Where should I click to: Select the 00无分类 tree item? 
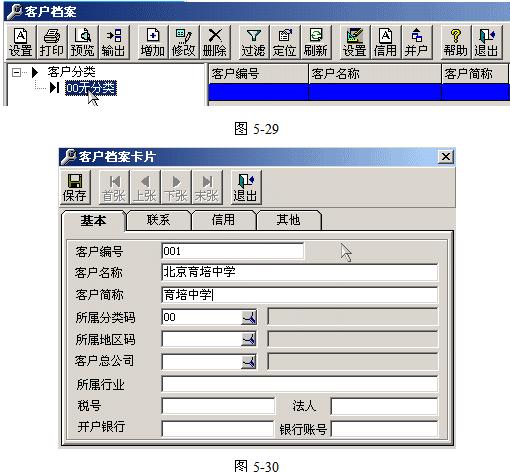point(91,88)
